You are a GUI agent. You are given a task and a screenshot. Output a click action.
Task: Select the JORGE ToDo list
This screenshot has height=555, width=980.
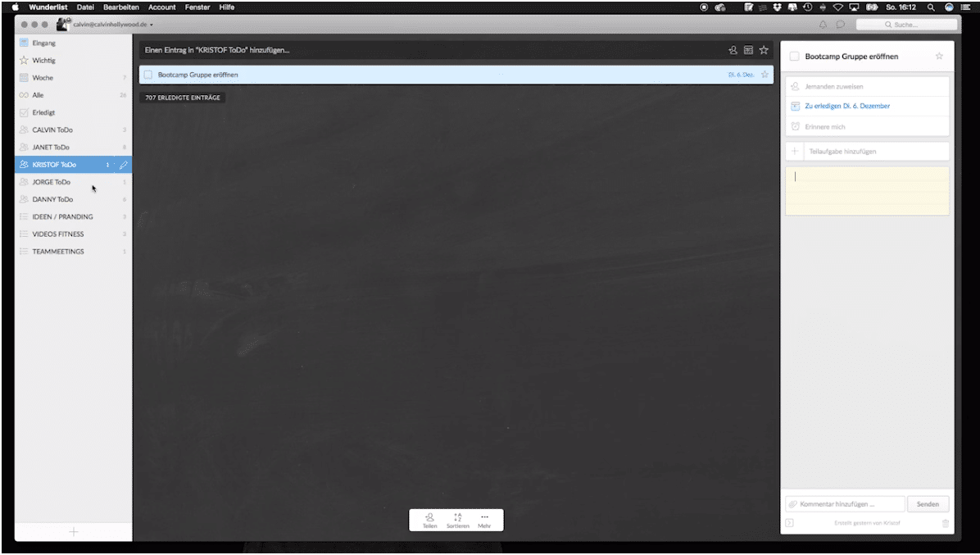pos(73,182)
